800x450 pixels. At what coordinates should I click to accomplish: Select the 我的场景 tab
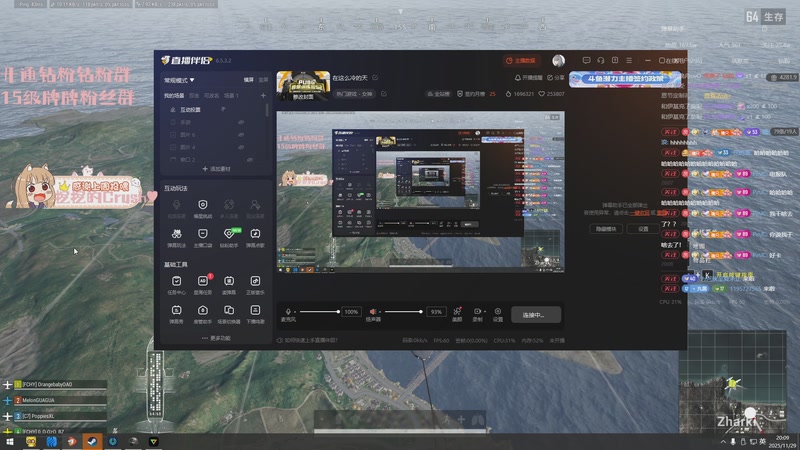tap(174, 95)
